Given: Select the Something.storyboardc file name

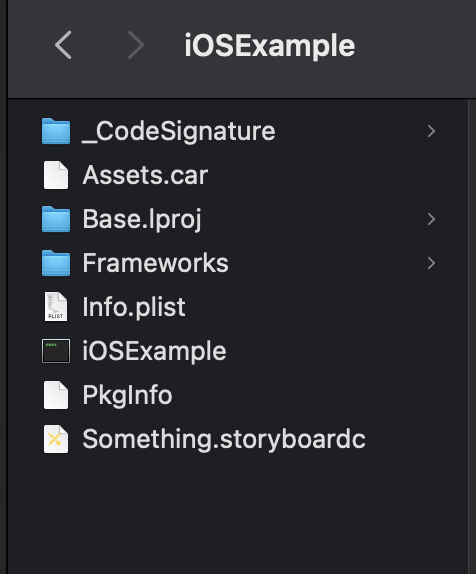Looking at the screenshot, I should pyautogui.click(x=224, y=439).
